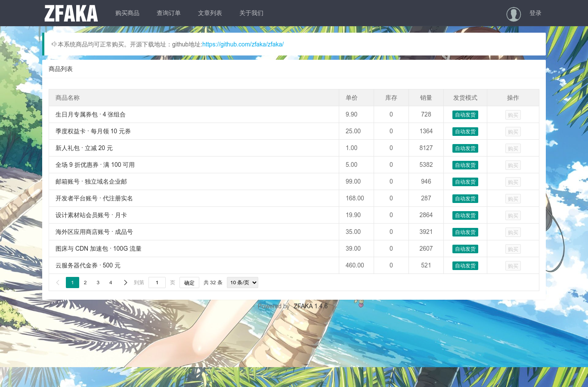Click the 库存 column header
588x387 pixels.
(x=391, y=98)
